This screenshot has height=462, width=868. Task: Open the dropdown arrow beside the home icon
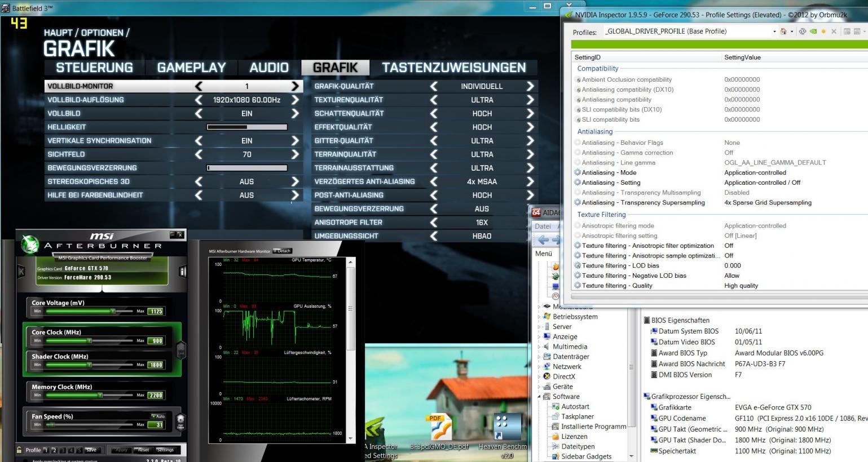[792, 32]
